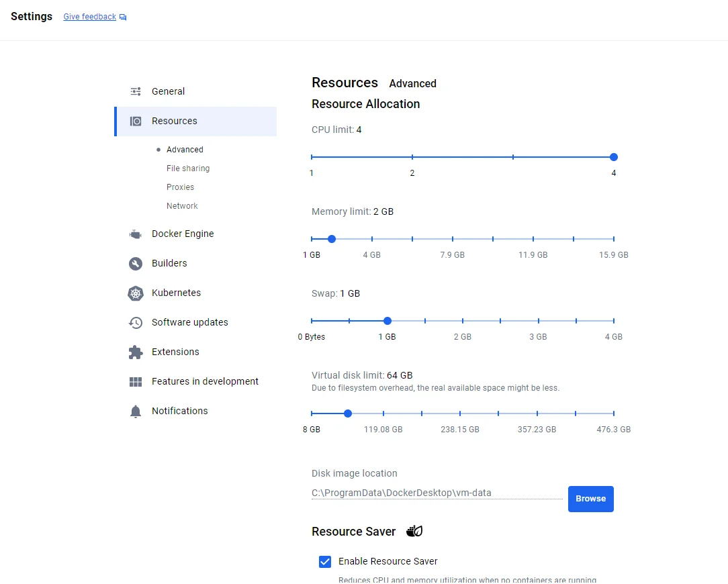The image size is (728, 584).
Task: Click the Resources sidebar icon
Action: click(135, 121)
